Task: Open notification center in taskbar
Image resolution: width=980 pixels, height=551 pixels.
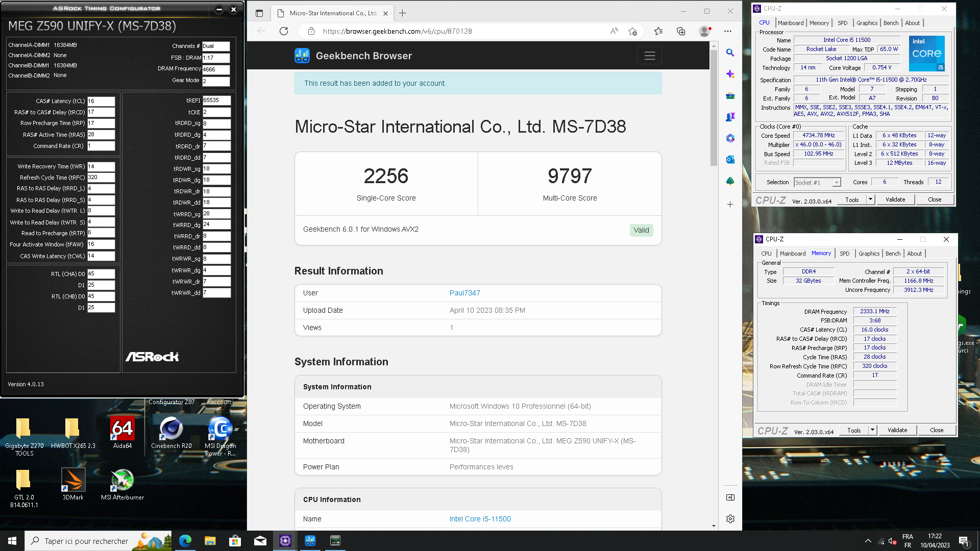Action: [964, 541]
